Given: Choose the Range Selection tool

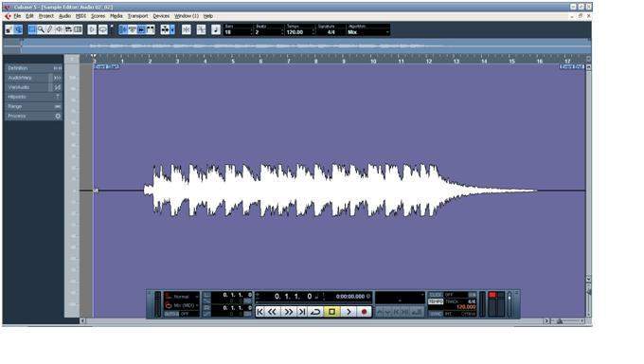Looking at the screenshot, I should tap(32, 29).
